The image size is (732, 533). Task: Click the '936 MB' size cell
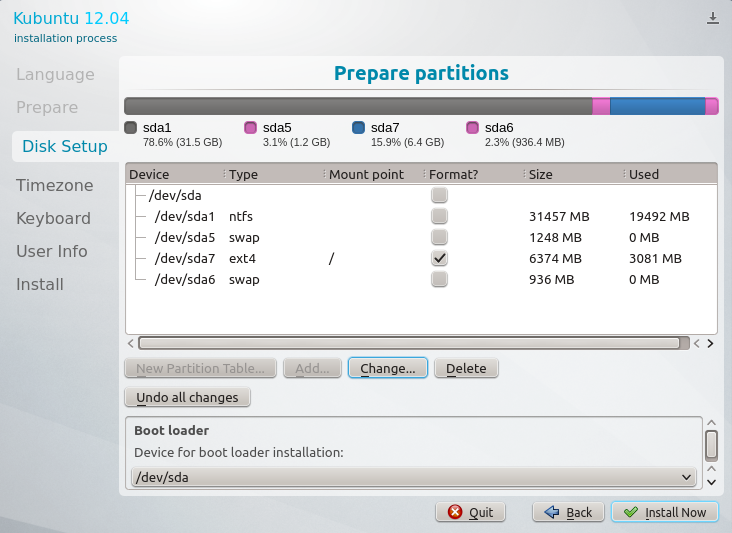(551, 279)
